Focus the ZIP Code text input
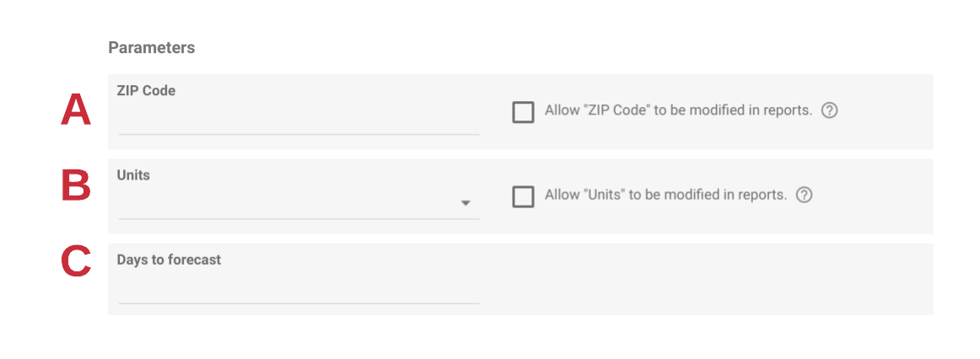 (x=299, y=119)
